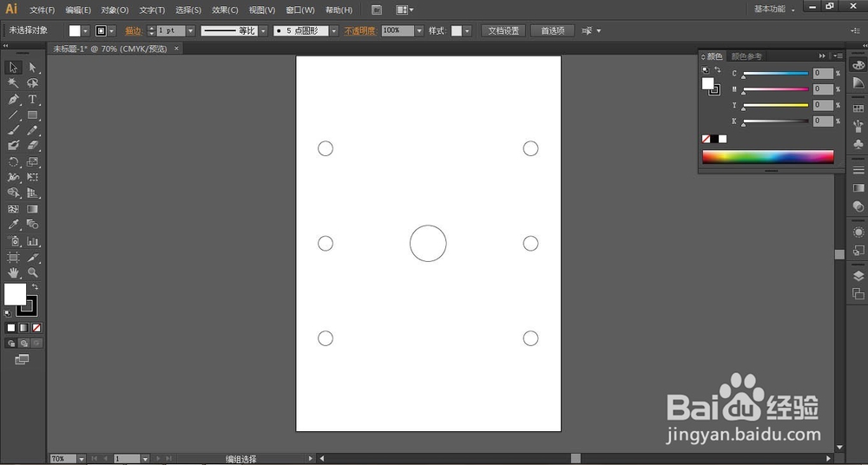The width and height of the screenshot is (868, 465).
Task: Select the Blob Brush tool
Action: click(x=13, y=146)
